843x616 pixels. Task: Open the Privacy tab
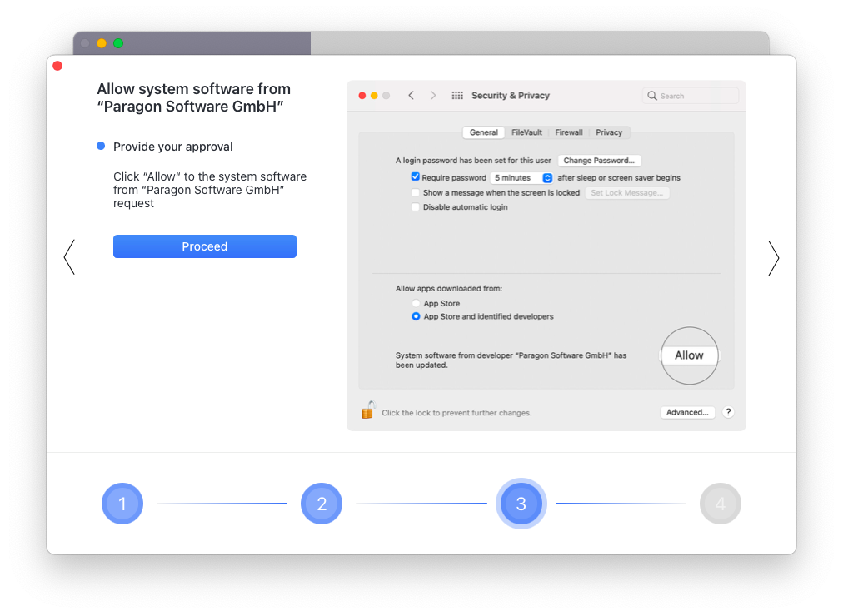(610, 132)
